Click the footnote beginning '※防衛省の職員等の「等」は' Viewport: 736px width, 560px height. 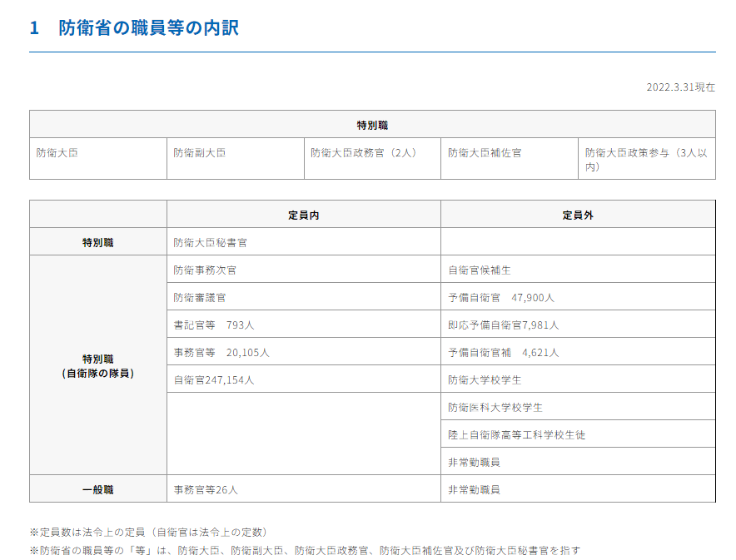tap(305, 550)
